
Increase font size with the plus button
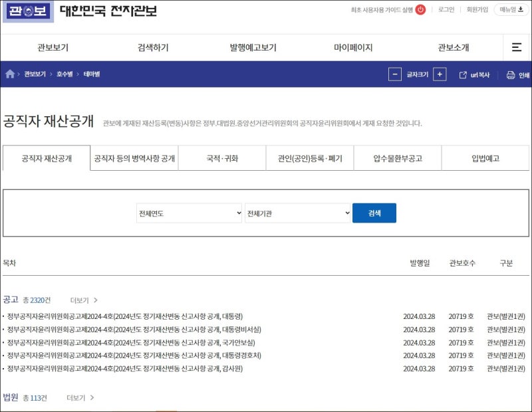pos(440,74)
